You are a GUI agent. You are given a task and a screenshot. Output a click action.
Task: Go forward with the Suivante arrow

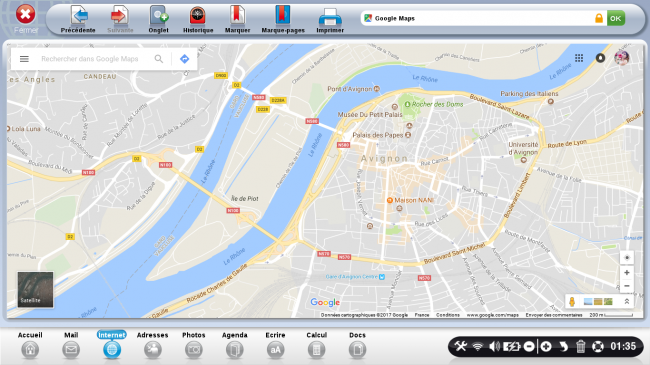120,19
